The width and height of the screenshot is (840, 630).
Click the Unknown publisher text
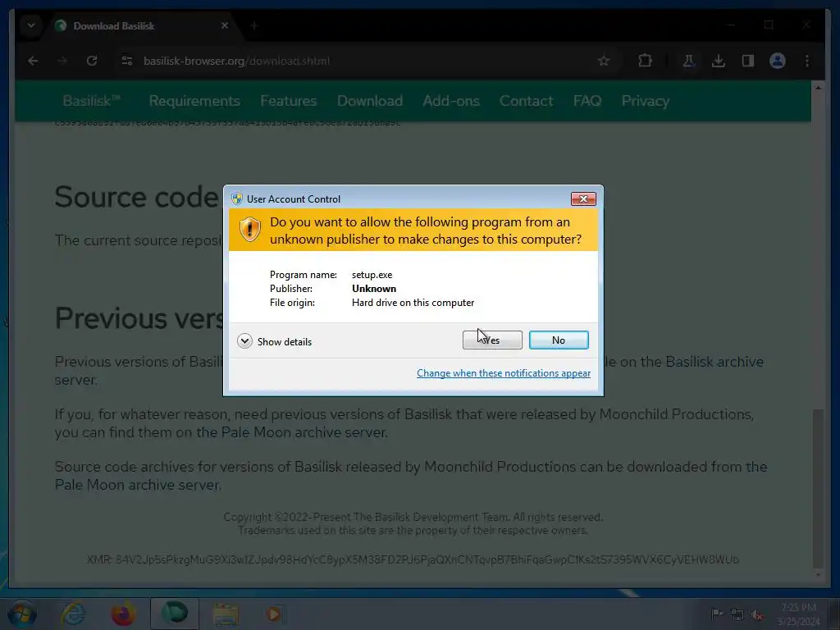[374, 288]
